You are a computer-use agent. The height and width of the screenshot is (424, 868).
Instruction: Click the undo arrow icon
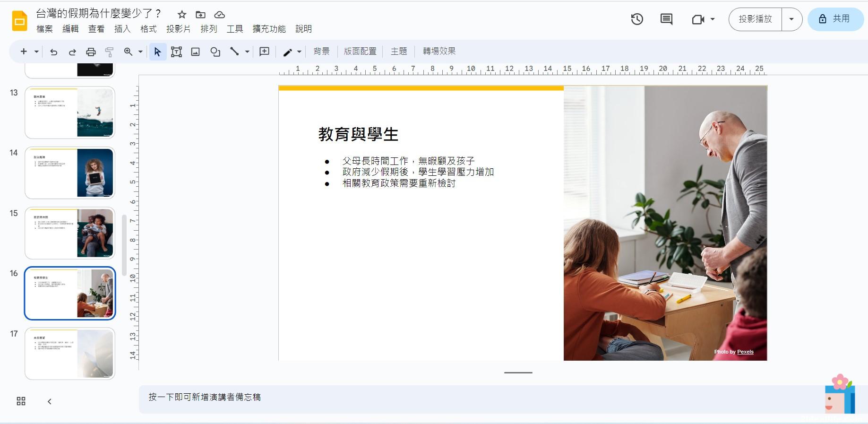(x=53, y=52)
